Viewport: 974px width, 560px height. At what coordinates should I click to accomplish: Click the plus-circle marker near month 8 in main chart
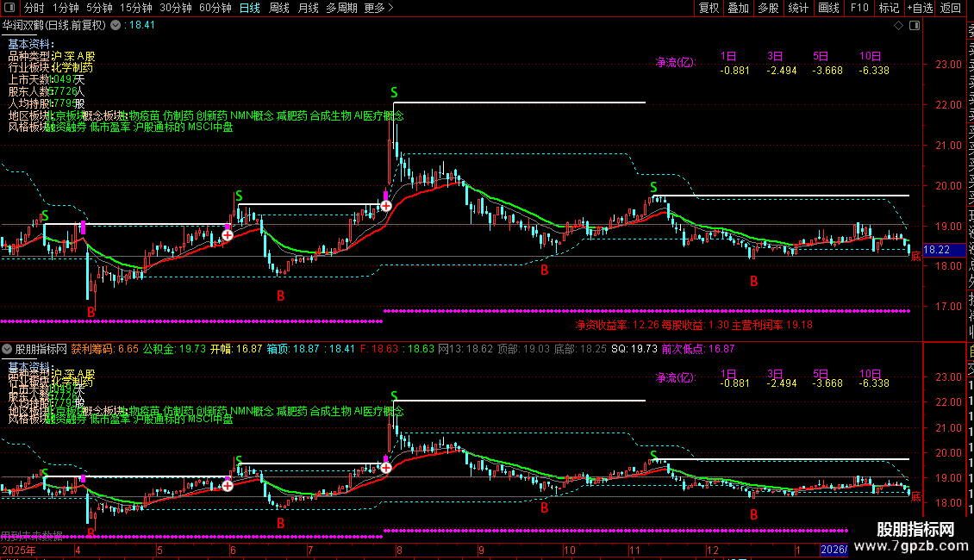[386, 206]
